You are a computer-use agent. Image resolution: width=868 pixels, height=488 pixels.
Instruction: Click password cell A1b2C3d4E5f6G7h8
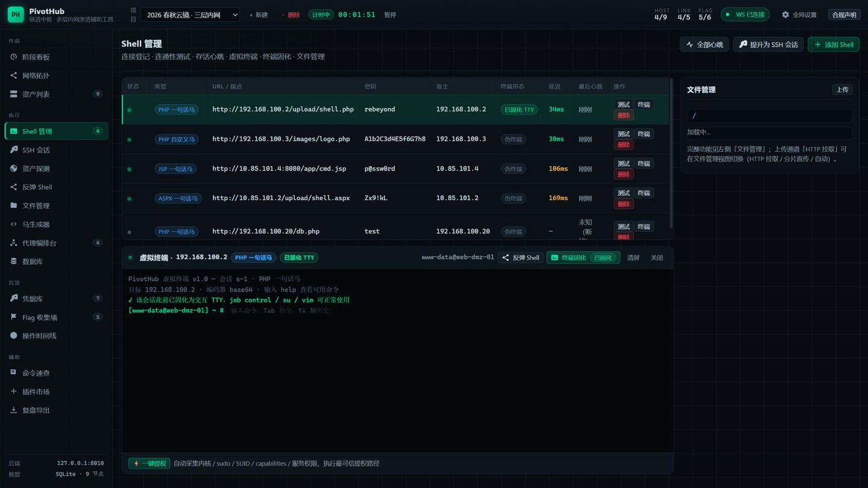tap(395, 139)
